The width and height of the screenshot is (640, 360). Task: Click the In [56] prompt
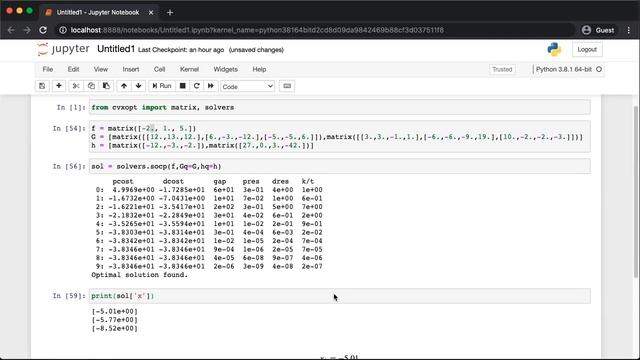[x=69, y=167]
